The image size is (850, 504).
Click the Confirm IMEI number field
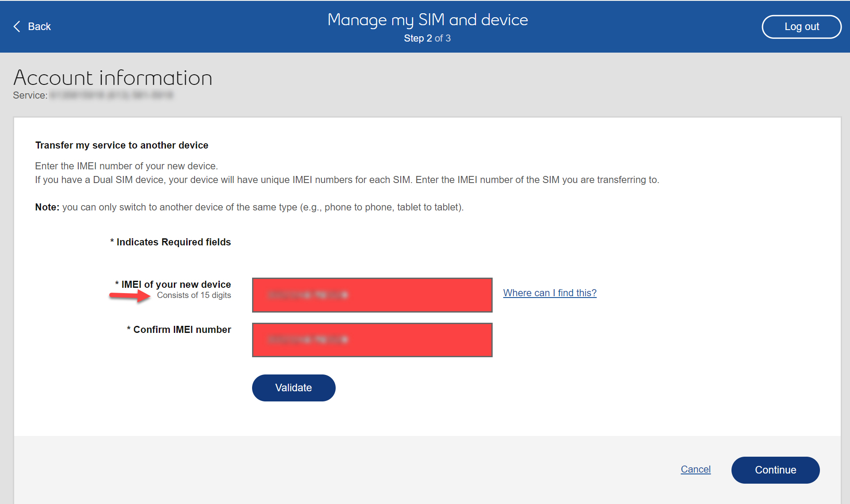tap(372, 340)
